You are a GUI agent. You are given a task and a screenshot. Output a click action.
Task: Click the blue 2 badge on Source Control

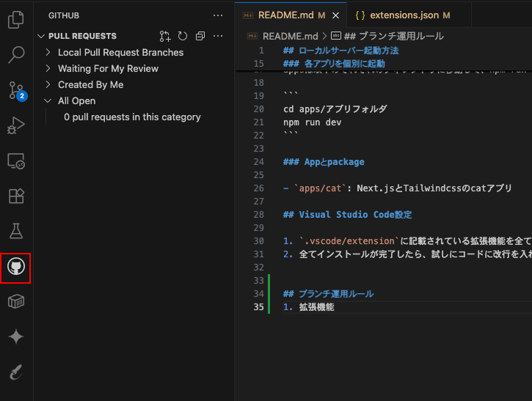point(22,96)
